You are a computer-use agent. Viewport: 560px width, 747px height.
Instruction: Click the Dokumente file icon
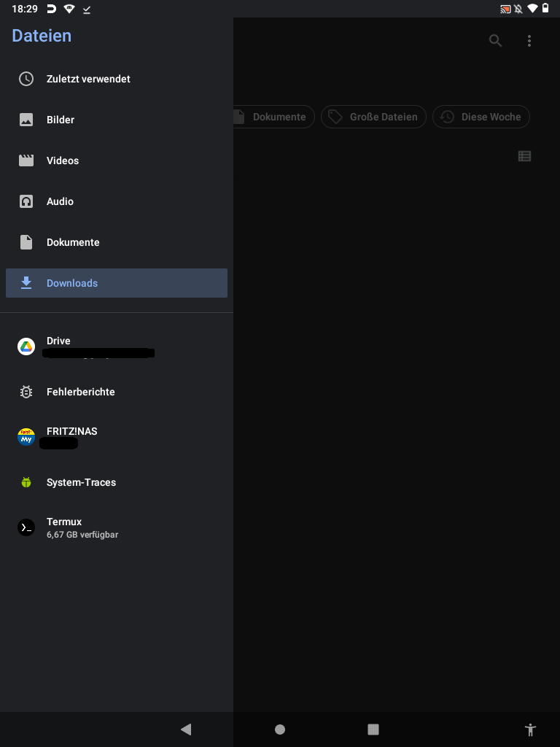click(x=26, y=242)
